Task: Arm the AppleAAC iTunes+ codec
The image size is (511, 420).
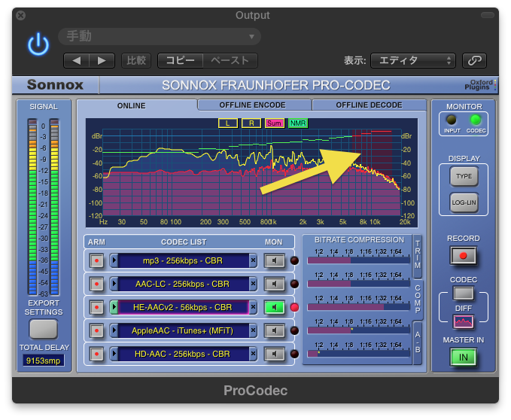Action: pos(96,330)
